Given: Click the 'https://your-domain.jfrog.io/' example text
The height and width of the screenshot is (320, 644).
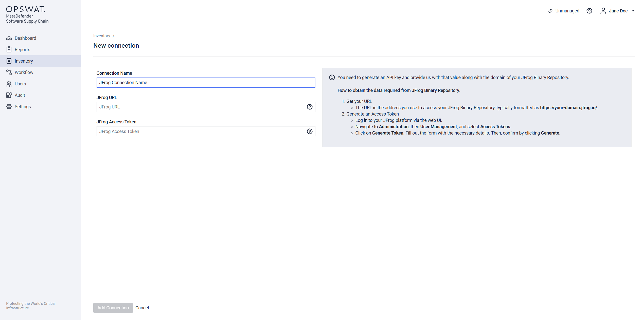Looking at the screenshot, I should (568, 108).
